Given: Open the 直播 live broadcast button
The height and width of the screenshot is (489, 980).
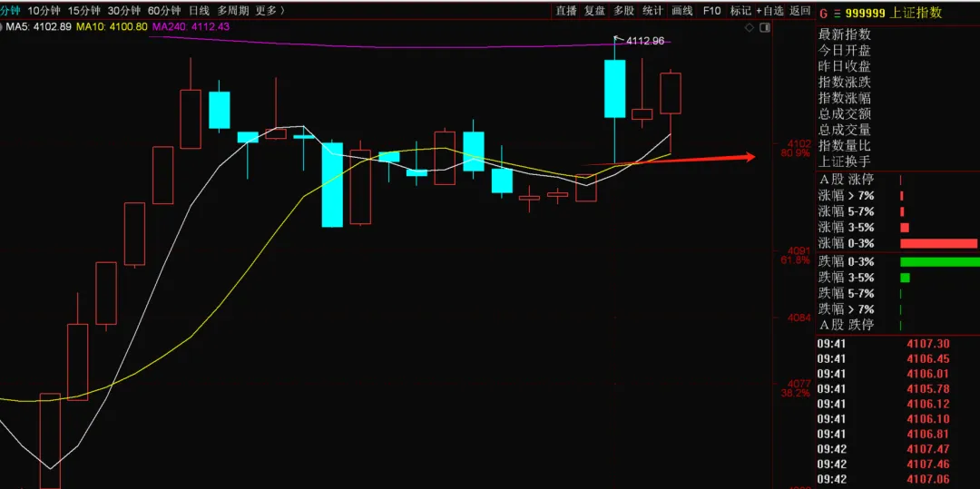Looking at the screenshot, I should [566, 11].
